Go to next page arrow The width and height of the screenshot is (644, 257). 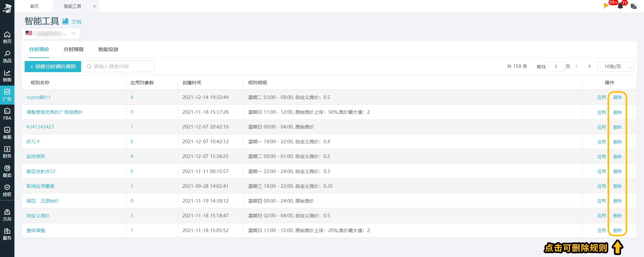[589, 66]
